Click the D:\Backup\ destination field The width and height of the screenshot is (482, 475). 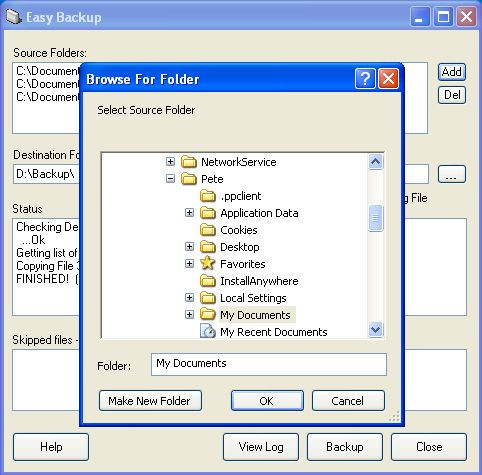point(46,174)
